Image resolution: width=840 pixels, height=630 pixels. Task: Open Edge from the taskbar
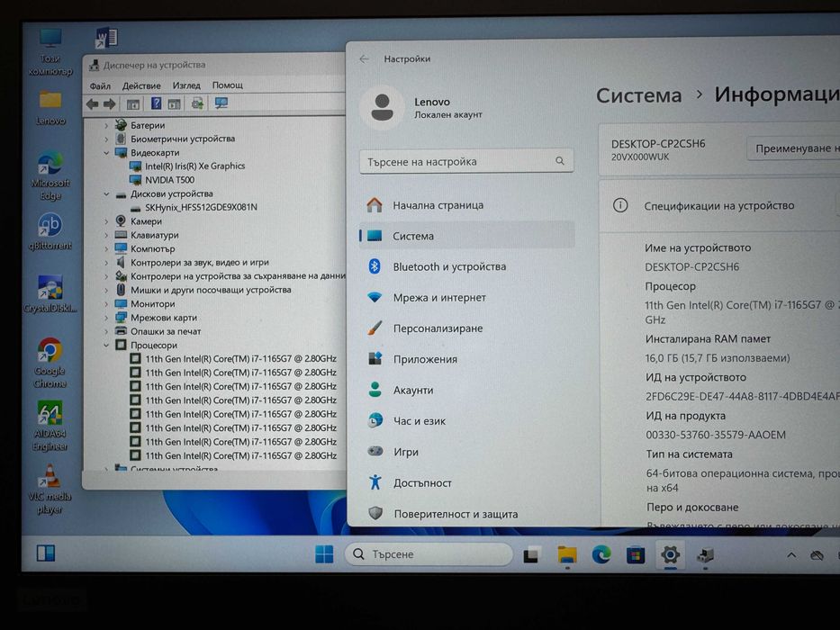pyautogui.click(x=601, y=554)
